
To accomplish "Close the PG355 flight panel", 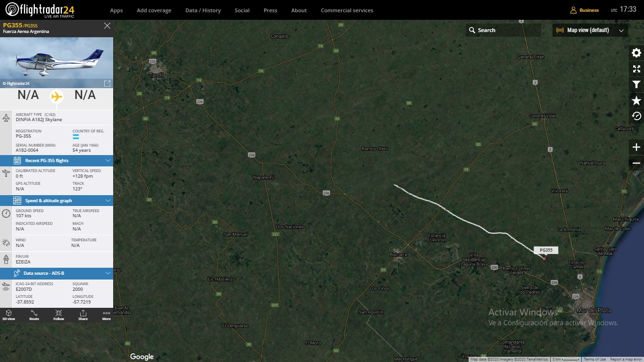I will point(107,26).
